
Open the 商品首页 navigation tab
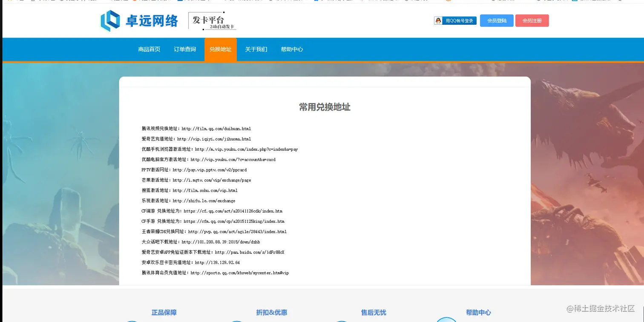tap(149, 49)
